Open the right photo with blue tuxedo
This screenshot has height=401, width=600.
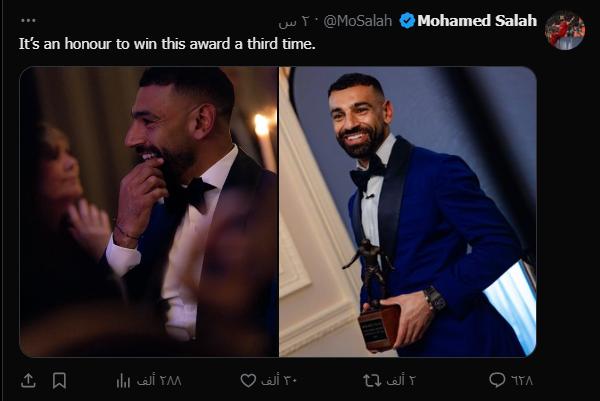pos(407,212)
